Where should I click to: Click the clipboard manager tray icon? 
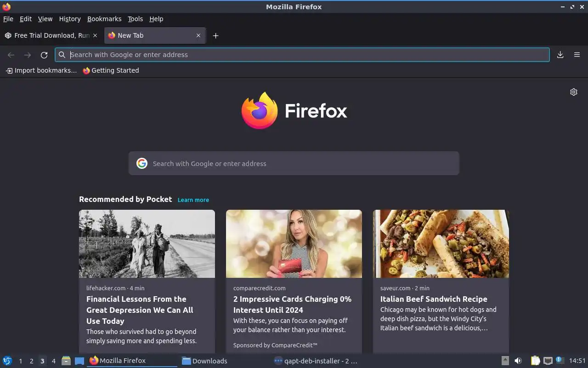[x=535, y=361]
